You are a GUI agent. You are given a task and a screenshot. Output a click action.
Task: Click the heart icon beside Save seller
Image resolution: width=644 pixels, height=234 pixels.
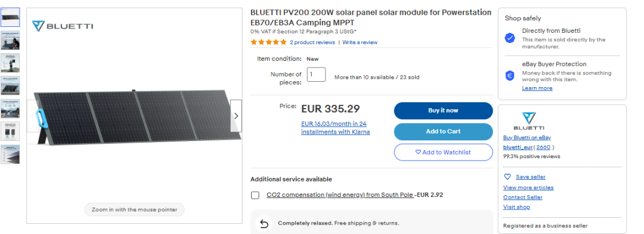click(507, 177)
